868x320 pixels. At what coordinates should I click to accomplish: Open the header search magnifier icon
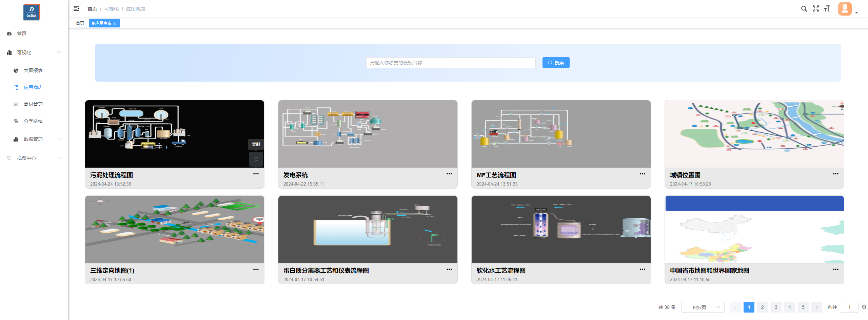pyautogui.click(x=804, y=9)
